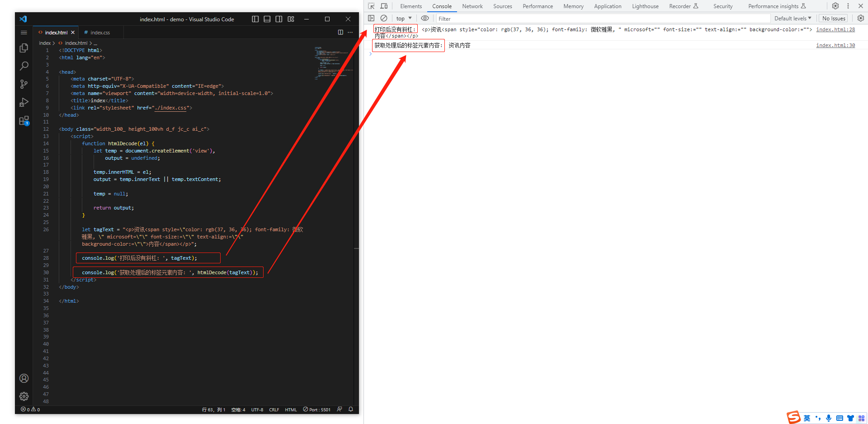Place cursor on console.log line 28
The width and height of the screenshot is (868, 424).
click(x=139, y=258)
